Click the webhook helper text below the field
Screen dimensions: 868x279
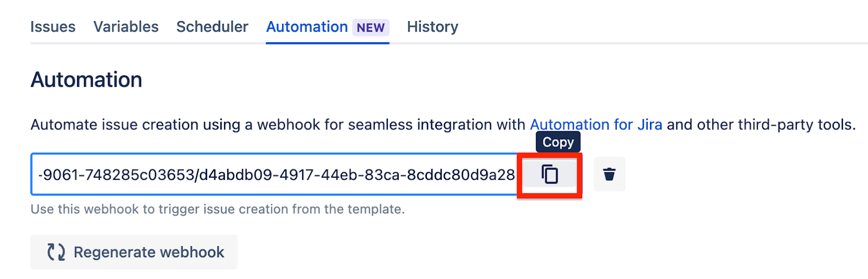(218, 209)
